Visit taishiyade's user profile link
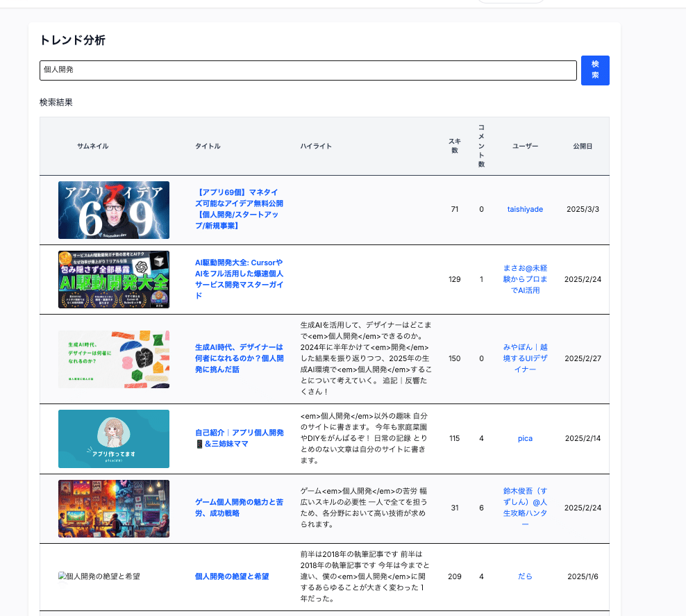Image resolution: width=686 pixels, height=616 pixels. (525, 209)
